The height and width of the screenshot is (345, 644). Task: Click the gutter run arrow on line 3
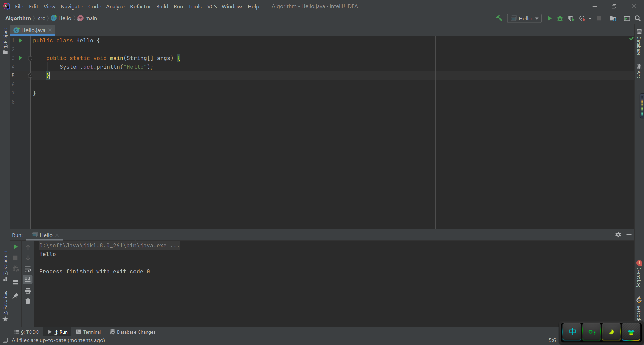pos(21,58)
